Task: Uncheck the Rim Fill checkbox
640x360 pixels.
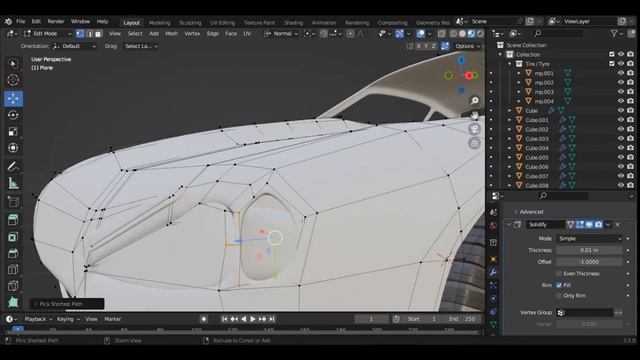Action: (559, 285)
